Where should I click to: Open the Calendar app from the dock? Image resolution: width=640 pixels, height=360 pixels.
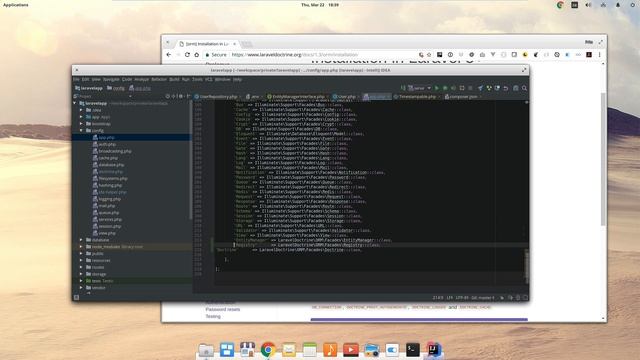(x=309, y=350)
